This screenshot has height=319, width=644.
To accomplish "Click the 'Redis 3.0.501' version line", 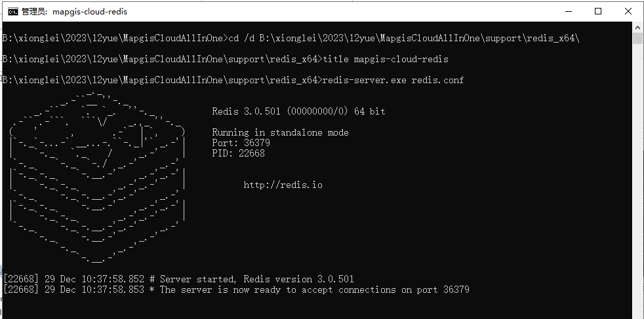I will pos(298,111).
